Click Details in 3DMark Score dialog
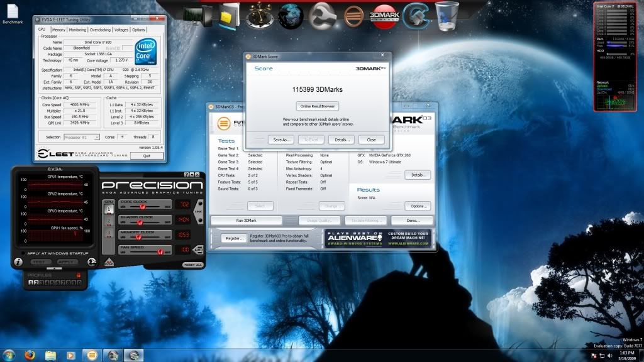This screenshot has height=362, width=644. tap(341, 140)
